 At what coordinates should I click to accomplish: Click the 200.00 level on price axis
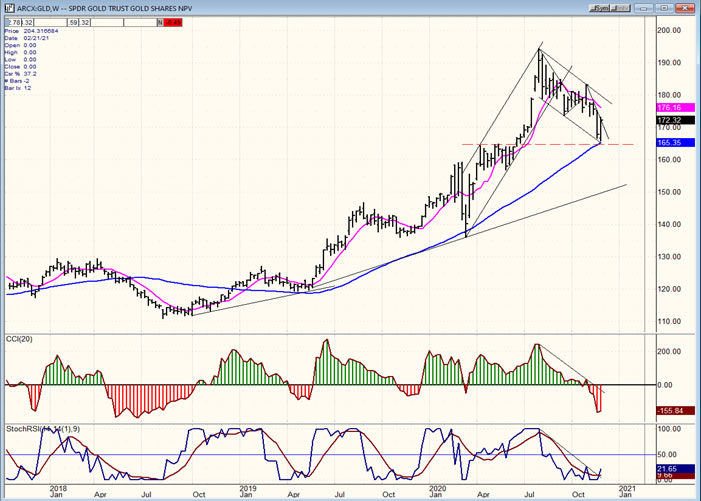670,29
